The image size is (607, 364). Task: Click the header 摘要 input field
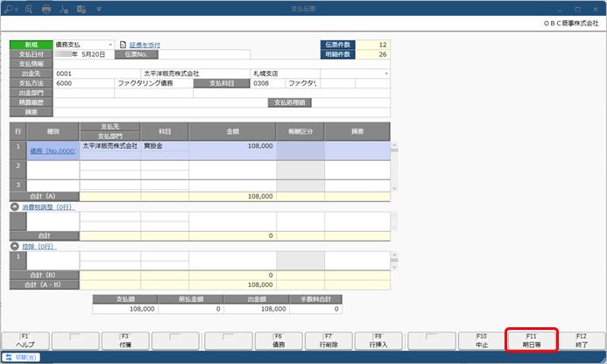(x=222, y=112)
